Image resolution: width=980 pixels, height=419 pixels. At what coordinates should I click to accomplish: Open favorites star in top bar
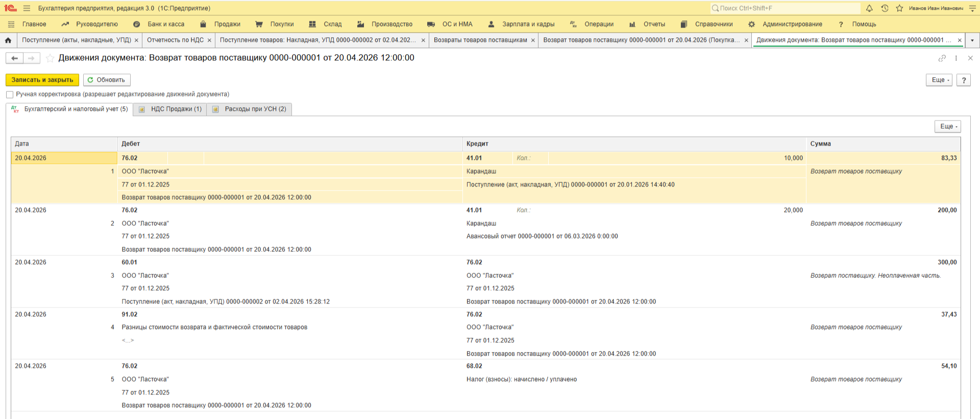pos(899,8)
